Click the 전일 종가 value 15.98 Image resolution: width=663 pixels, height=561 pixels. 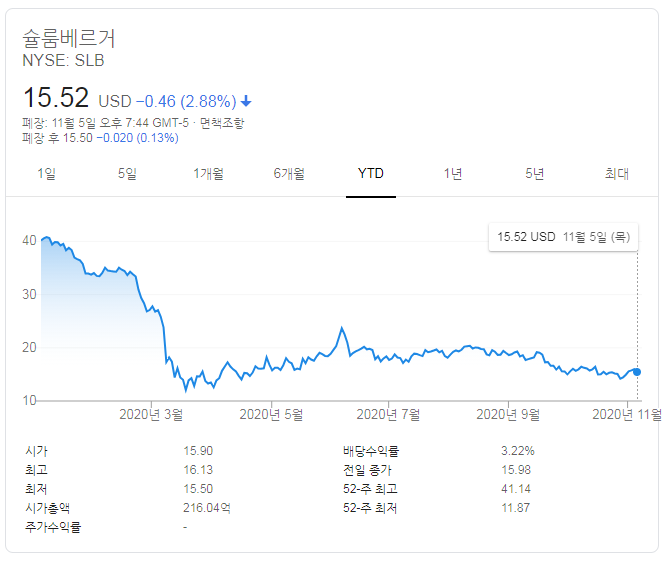(516, 470)
